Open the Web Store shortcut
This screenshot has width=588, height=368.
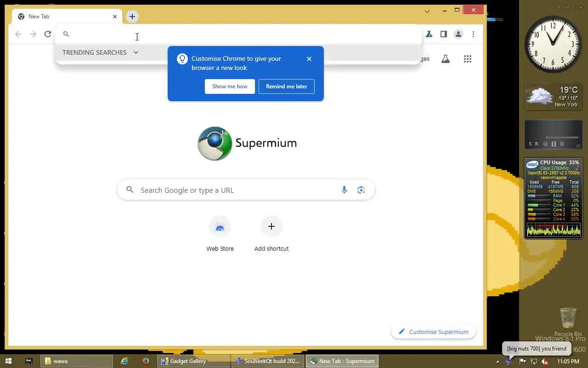click(220, 235)
